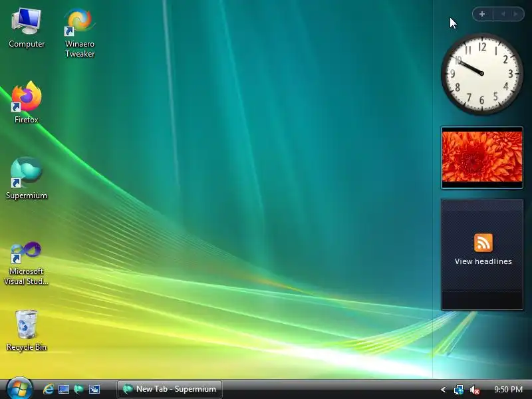Click the muted volume tray icon
Viewport: 532px width, 399px height.
(x=474, y=390)
